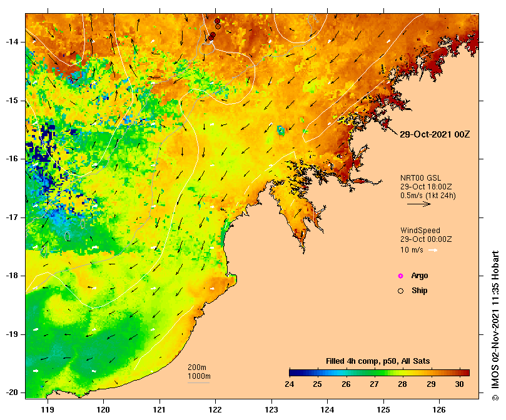
Task: Click the 1000m depth contour label
Action: (x=199, y=376)
